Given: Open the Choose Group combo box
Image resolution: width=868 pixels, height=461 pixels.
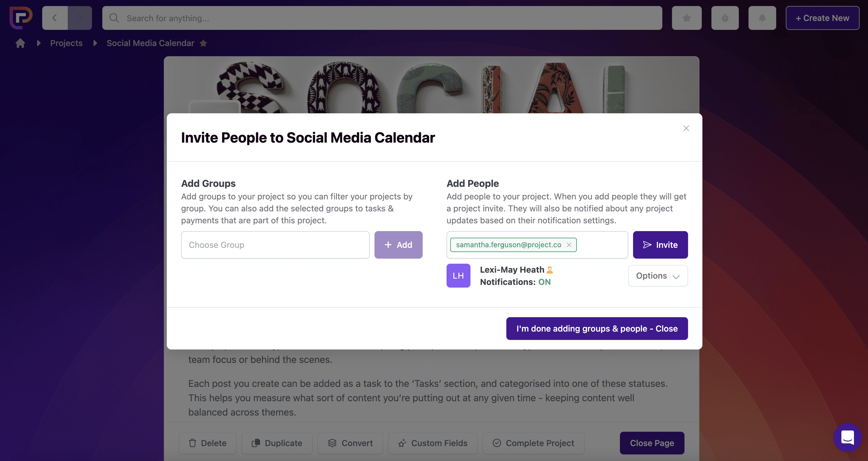Looking at the screenshot, I should coord(275,245).
